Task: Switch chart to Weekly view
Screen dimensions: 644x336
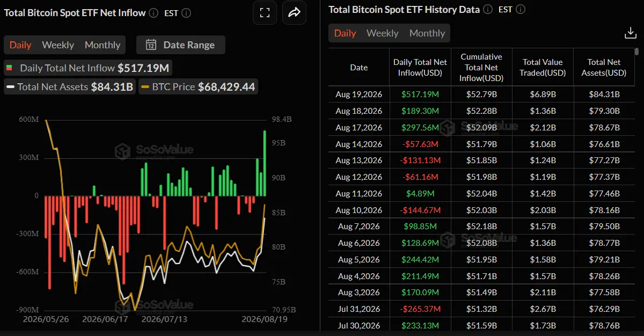Action: tap(58, 45)
